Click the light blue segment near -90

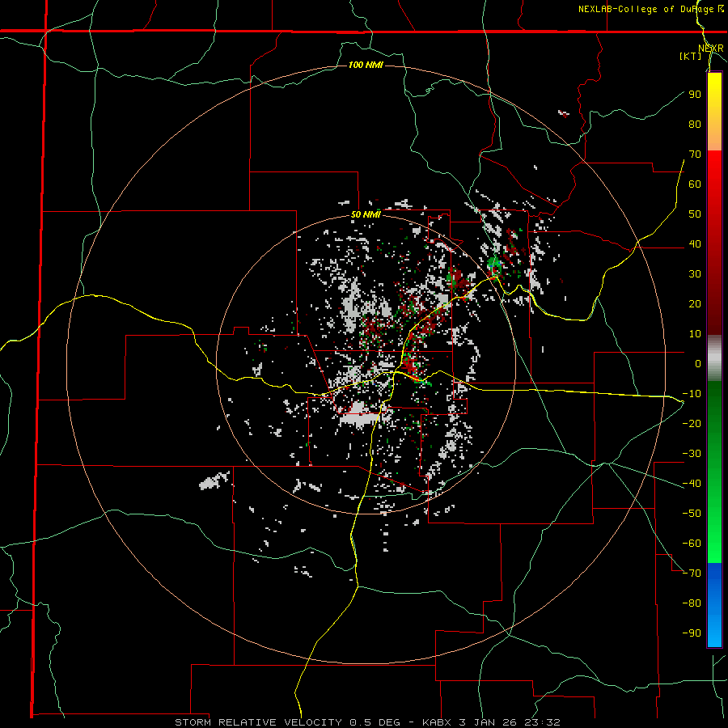click(x=714, y=632)
